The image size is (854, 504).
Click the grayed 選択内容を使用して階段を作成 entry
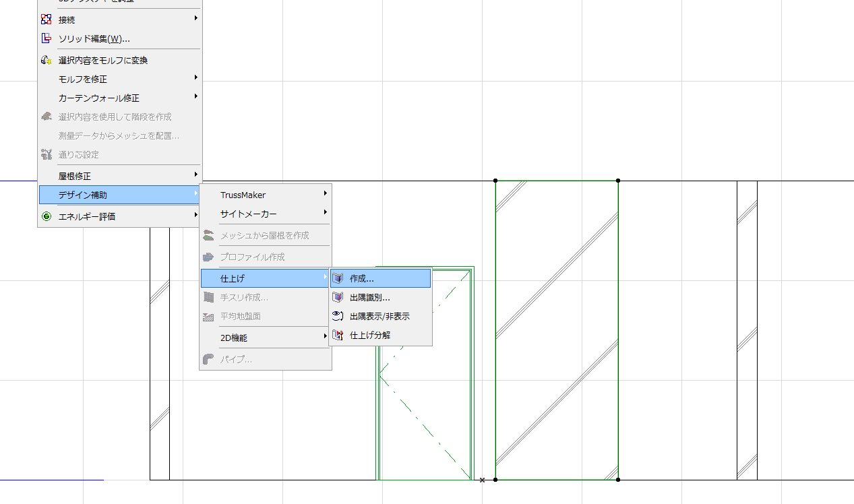click(120, 117)
